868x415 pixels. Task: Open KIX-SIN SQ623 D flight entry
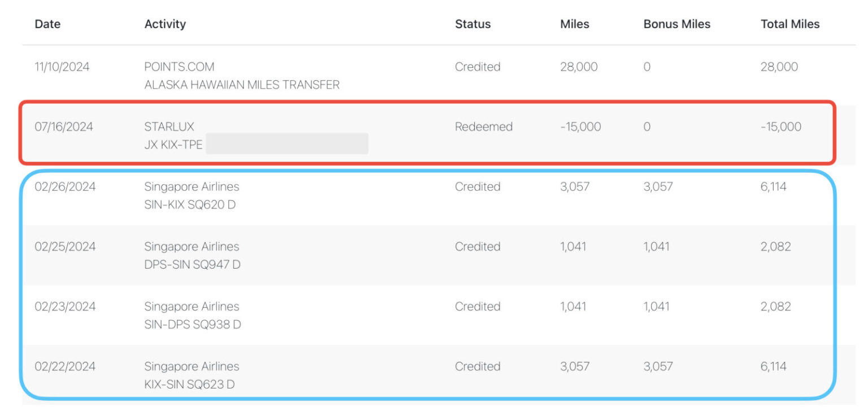tap(189, 385)
